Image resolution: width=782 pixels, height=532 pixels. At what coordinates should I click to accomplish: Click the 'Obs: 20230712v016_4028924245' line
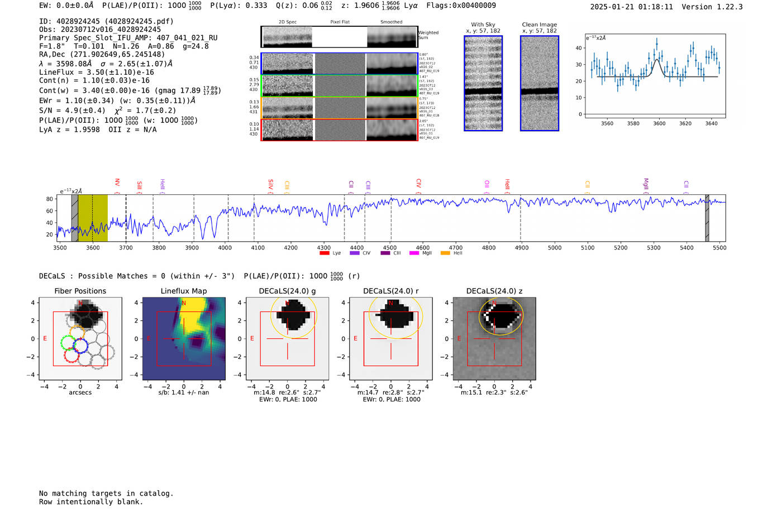(x=100, y=30)
